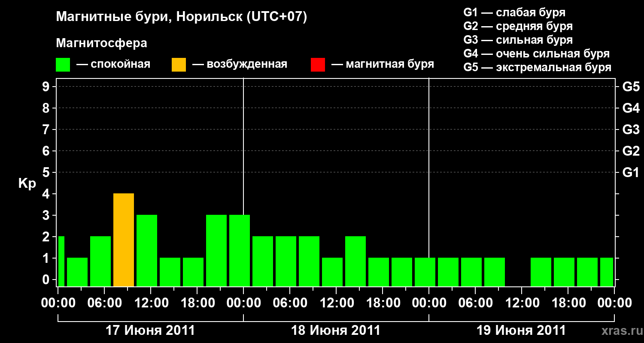Click the '18:00' time label for 19 June

tap(568, 303)
